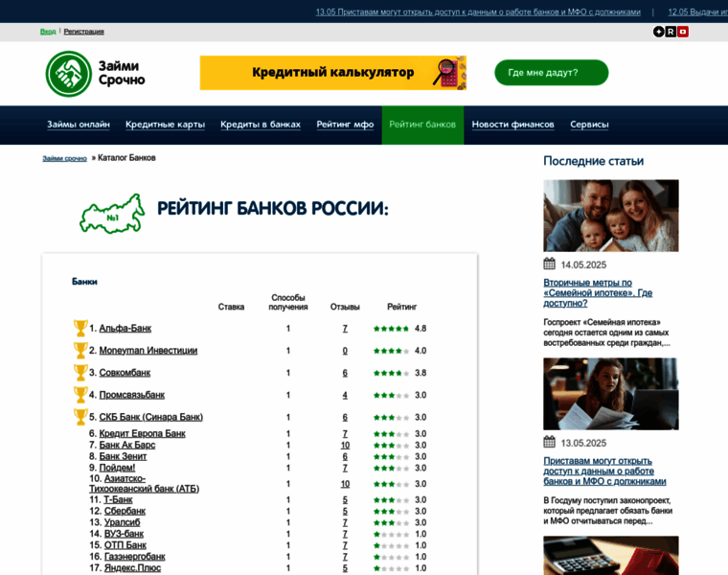Click the trophy icon beside Совкомбанк
Viewport: 728px width, 575px height.
coord(80,373)
